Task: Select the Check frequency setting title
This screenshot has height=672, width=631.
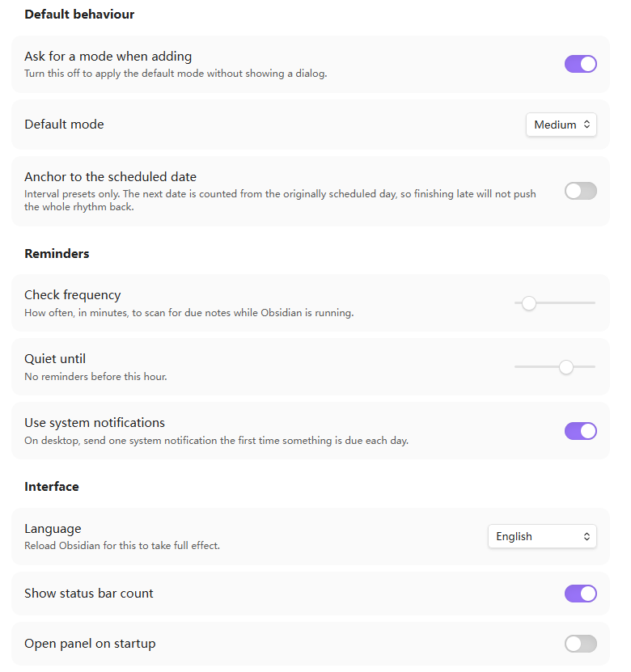Action: [73, 295]
